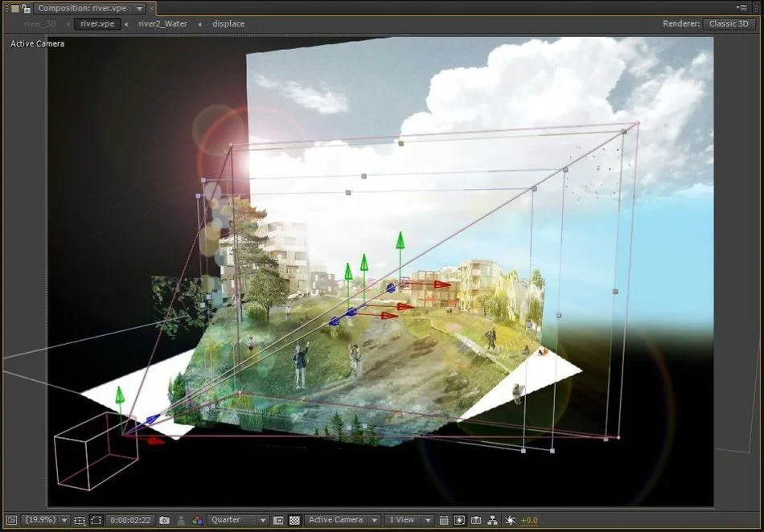Click the current time 0:00:02:22 field

130,520
